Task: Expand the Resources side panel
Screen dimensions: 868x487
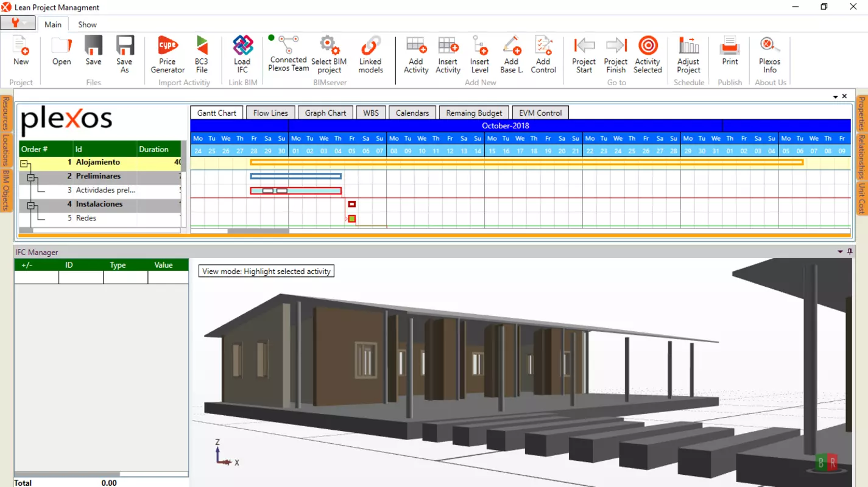Action: [5, 114]
